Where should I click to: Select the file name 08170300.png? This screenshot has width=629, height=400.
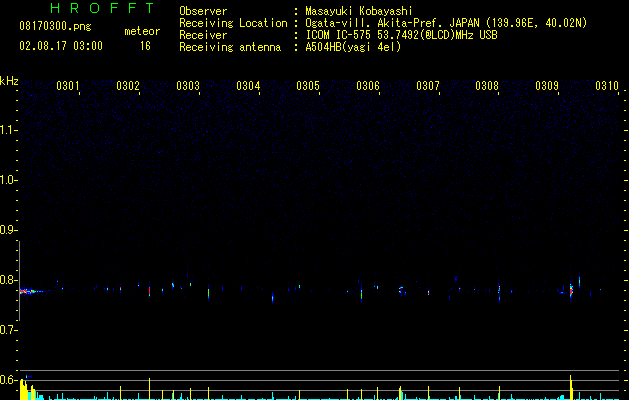(55, 27)
